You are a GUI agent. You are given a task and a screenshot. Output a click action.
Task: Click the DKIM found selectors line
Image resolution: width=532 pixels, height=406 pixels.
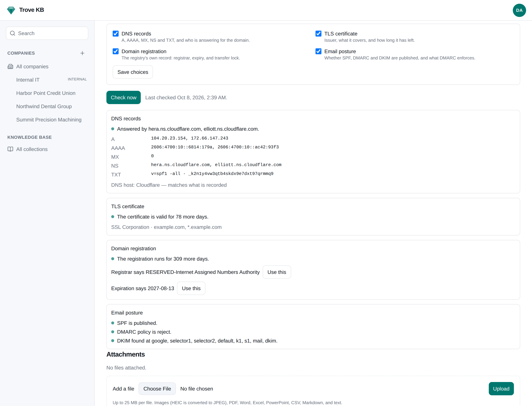click(197, 341)
